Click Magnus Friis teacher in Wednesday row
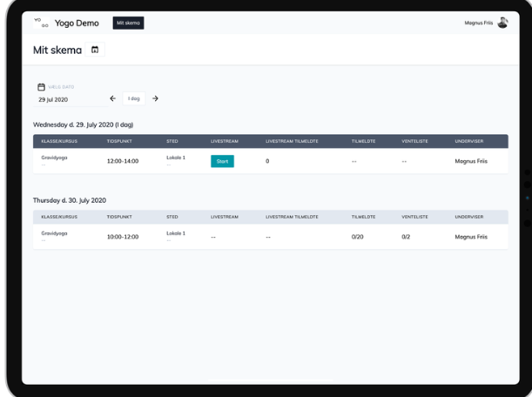 click(x=471, y=161)
